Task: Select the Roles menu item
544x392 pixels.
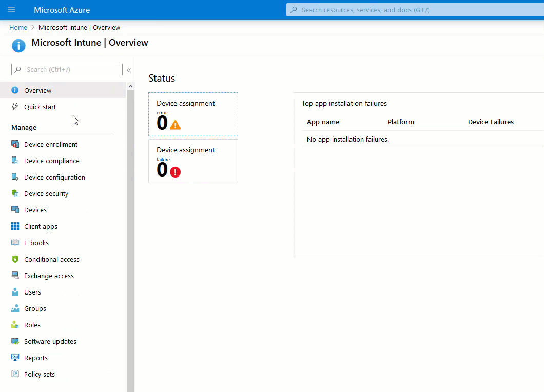Action: (63, 325)
